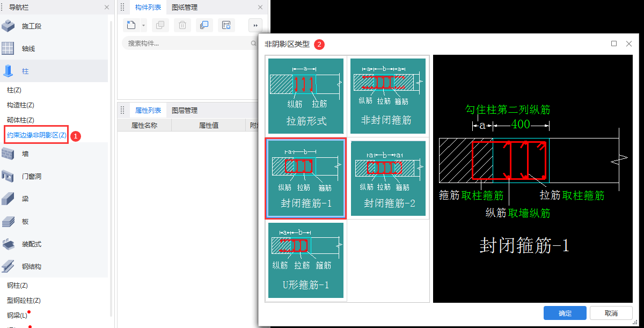Close the 构件列表 panel
Screen dimensions: 644x328
pos(261,7)
